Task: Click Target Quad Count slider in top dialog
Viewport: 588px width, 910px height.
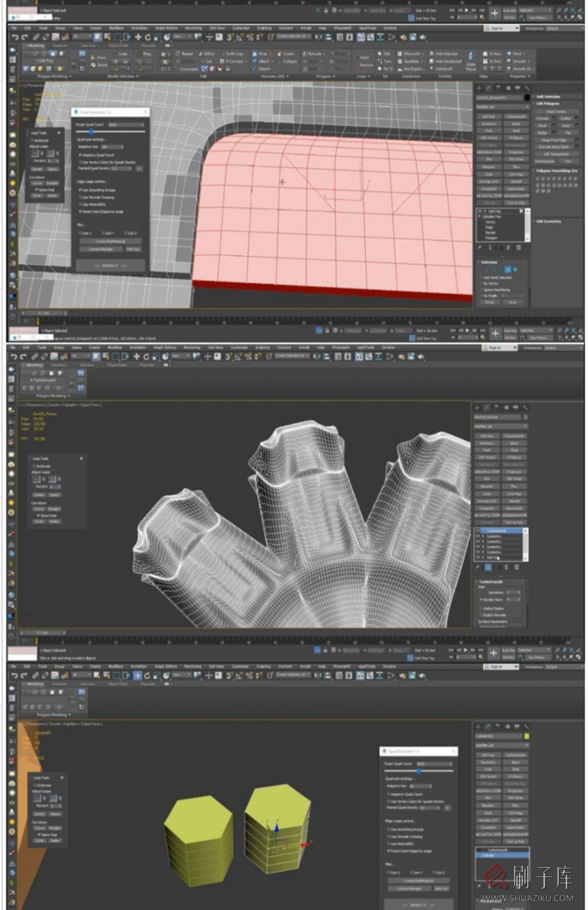Action: 110,132
